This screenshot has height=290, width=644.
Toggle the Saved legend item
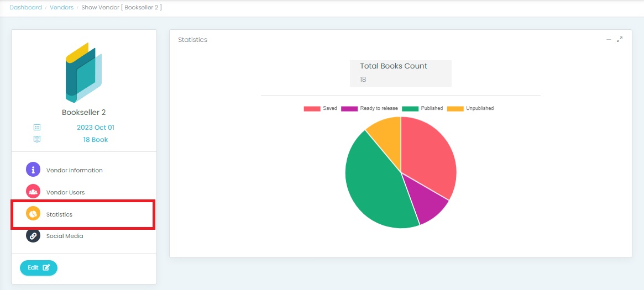pos(321,108)
